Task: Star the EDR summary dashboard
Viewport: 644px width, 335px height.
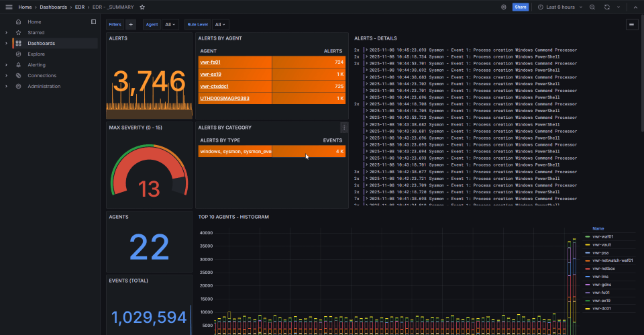Action: tap(142, 7)
